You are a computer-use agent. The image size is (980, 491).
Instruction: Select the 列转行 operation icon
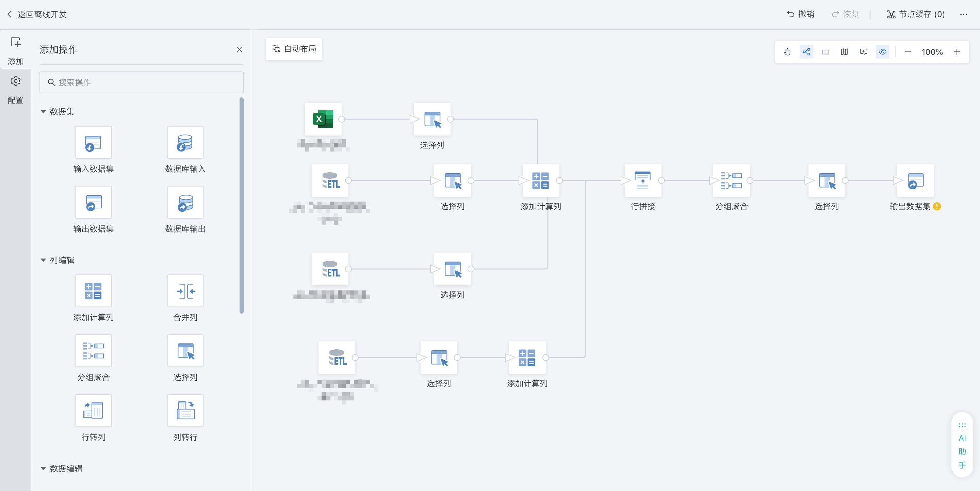click(185, 410)
